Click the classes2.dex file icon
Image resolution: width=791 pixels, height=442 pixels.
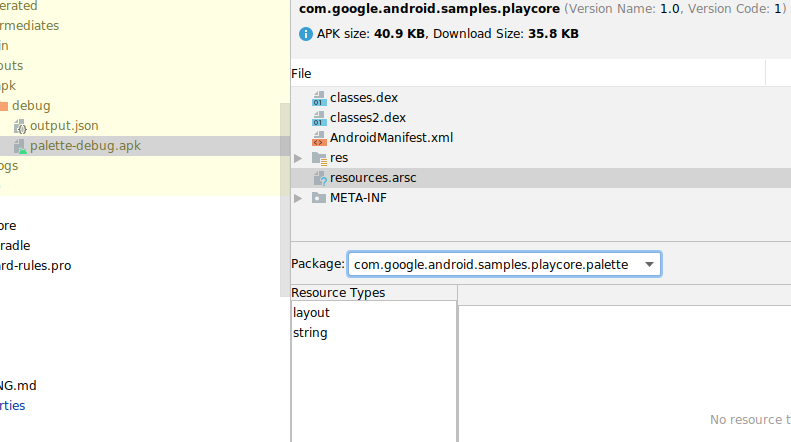[x=319, y=118]
